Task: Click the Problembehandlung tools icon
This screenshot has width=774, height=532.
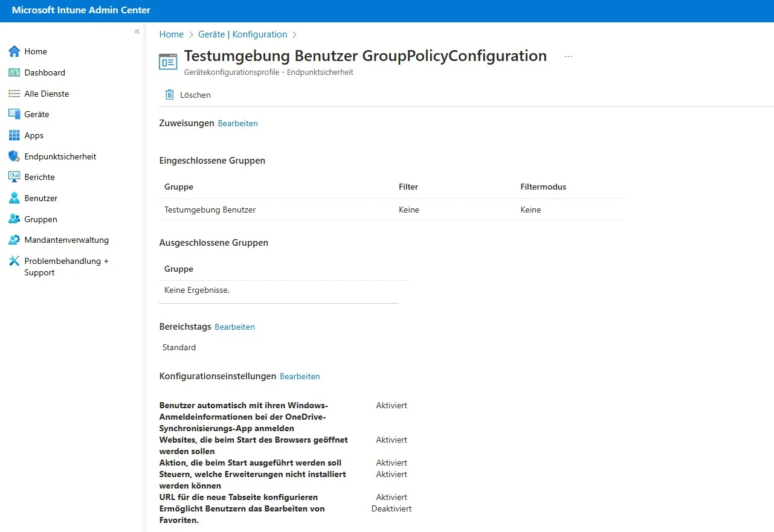Action: 15,261
